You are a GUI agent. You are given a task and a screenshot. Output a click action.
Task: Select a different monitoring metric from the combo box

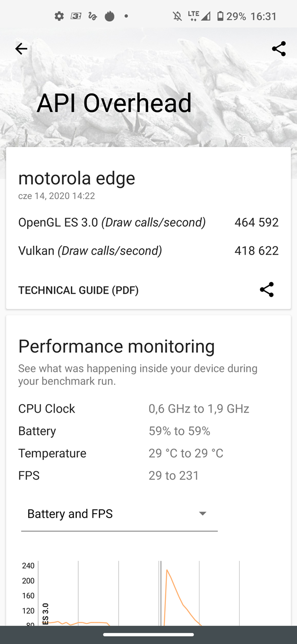[x=119, y=514]
